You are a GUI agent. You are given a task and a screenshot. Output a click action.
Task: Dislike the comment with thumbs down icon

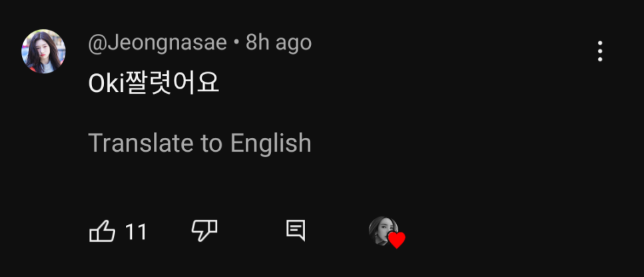pyautogui.click(x=204, y=231)
